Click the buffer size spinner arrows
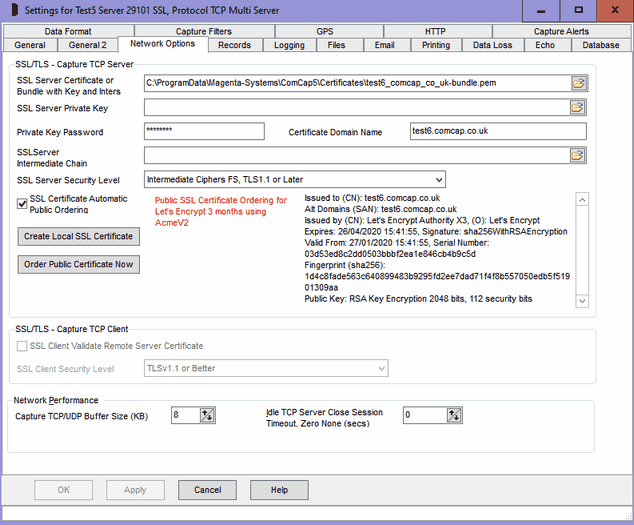Viewport: 634px width, 525px height. (208, 415)
